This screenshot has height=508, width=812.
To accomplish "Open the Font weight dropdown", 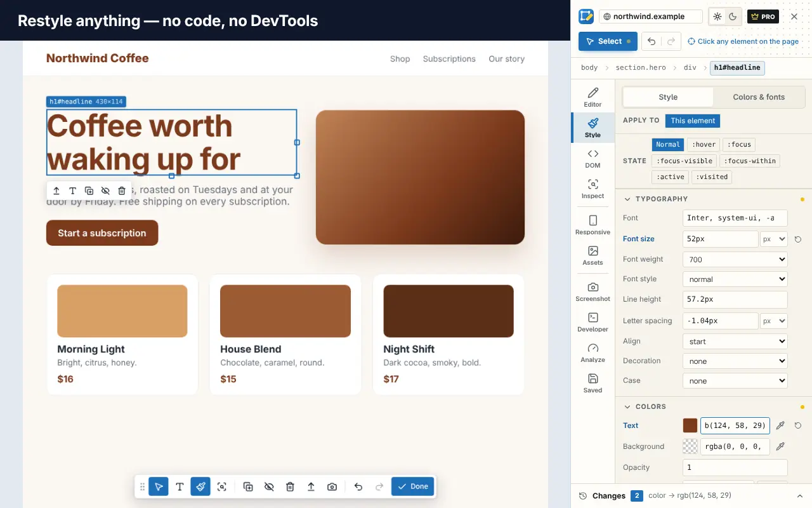I will [x=735, y=259].
